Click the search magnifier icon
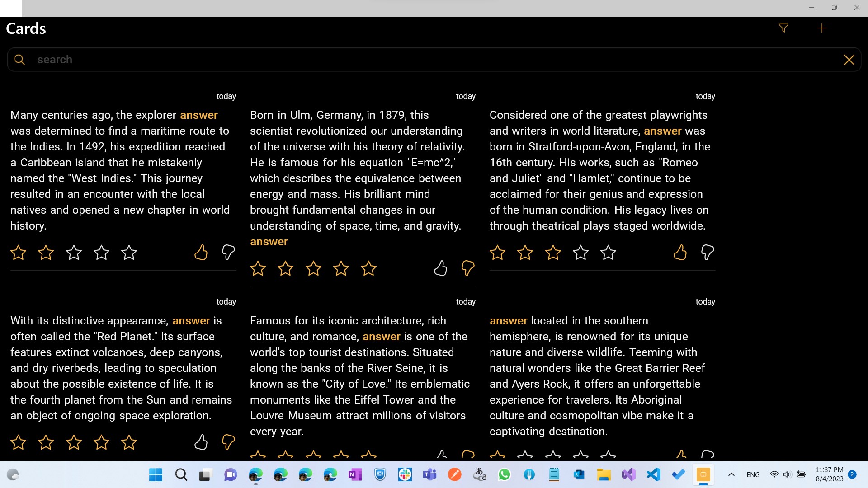 pyautogui.click(x=19, y=60)
